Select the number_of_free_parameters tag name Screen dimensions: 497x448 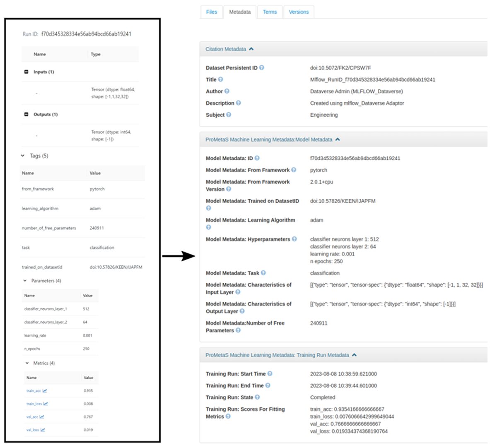pos(49,228)
